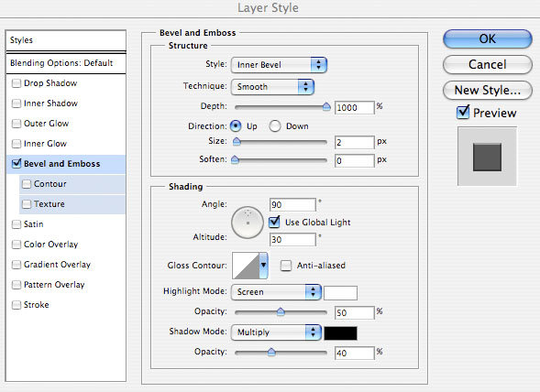540x392 pixels.
Task: Click the Size slider handle
Action: [237, 141]
